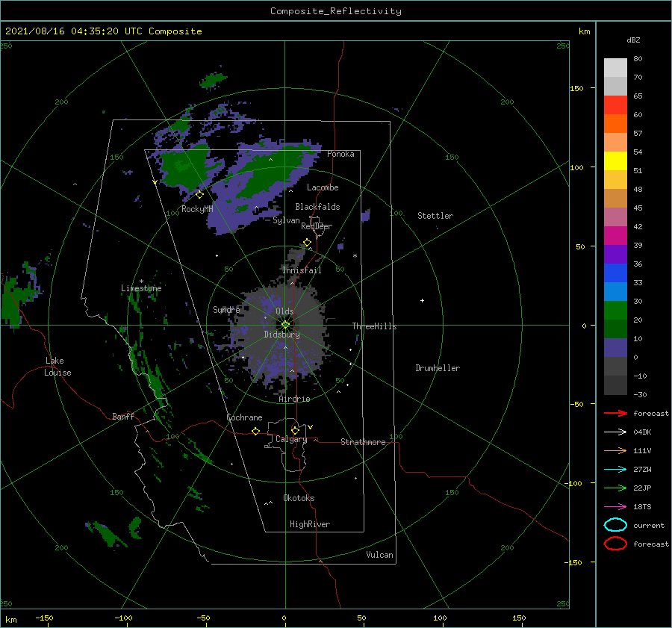Click the Blackfalds town label
Screen dimensions: 672x628
317,207
